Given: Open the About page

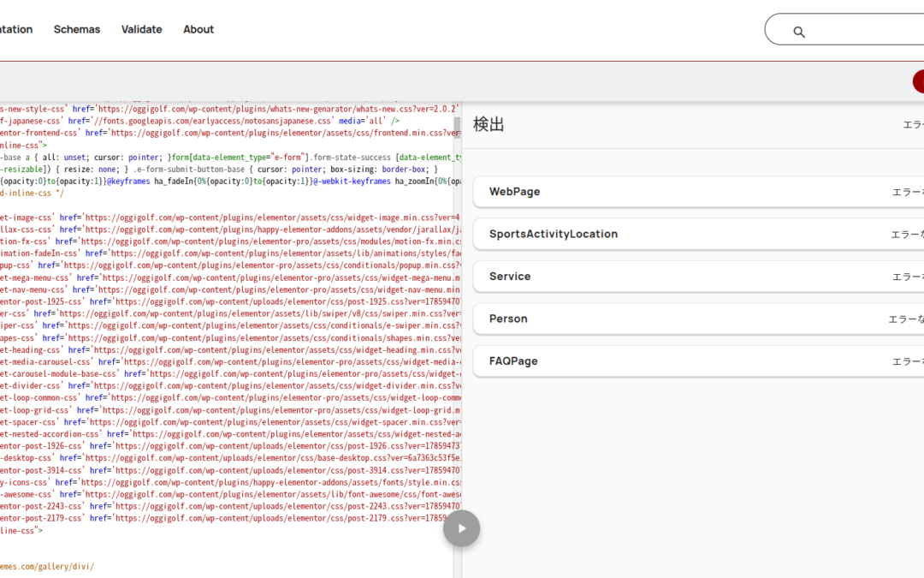Looking at the screenshot, I should [x=198, y=29].
